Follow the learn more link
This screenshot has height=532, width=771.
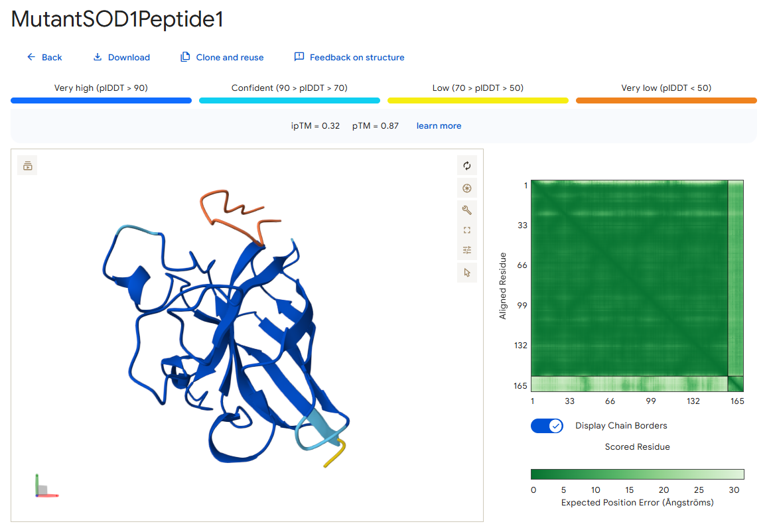[x=439, y=126]
